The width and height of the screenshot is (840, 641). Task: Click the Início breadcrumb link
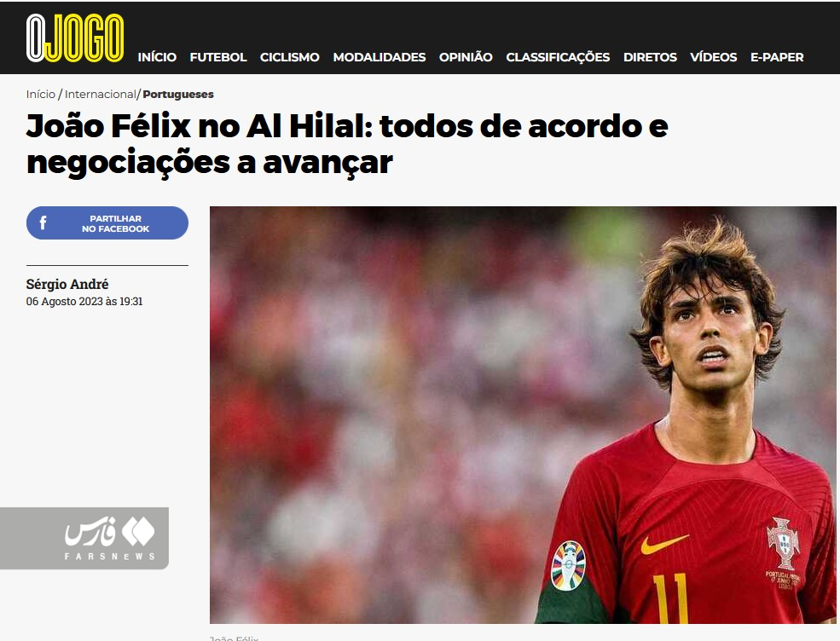41,95
